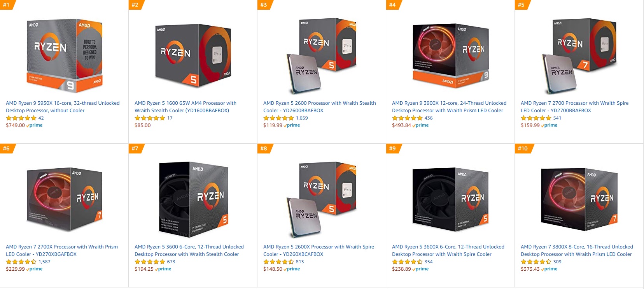This screenshot has width=644, height=289.
Task: Click the #8 rank badge
Action: [x=264, y=148]
